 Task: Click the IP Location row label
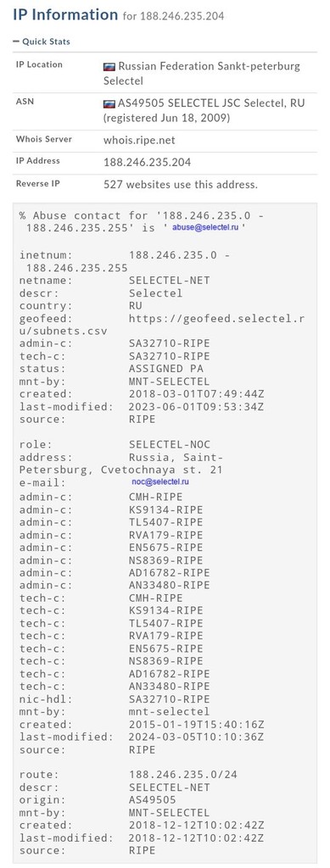pos(39,64)
